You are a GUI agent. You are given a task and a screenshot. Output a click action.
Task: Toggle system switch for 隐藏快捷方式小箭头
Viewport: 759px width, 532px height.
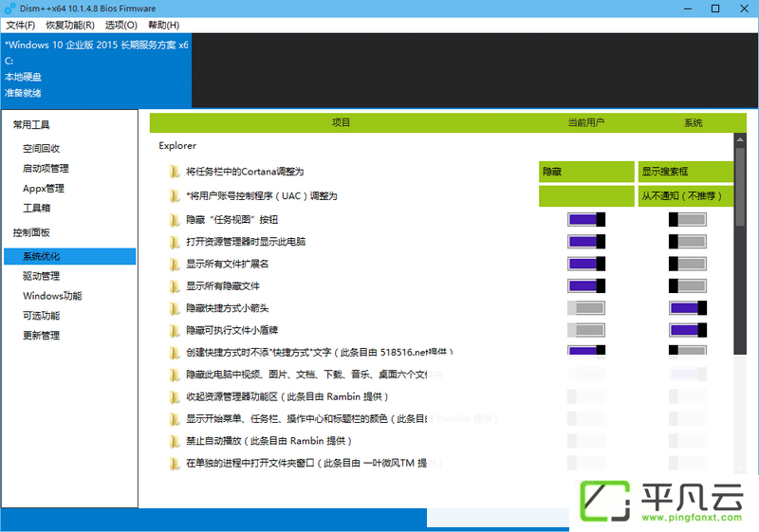point(687,308)
